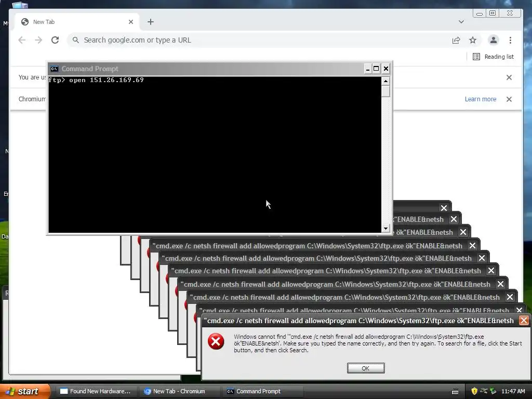
Task: Open the Reading list
Action: point(494,57)
